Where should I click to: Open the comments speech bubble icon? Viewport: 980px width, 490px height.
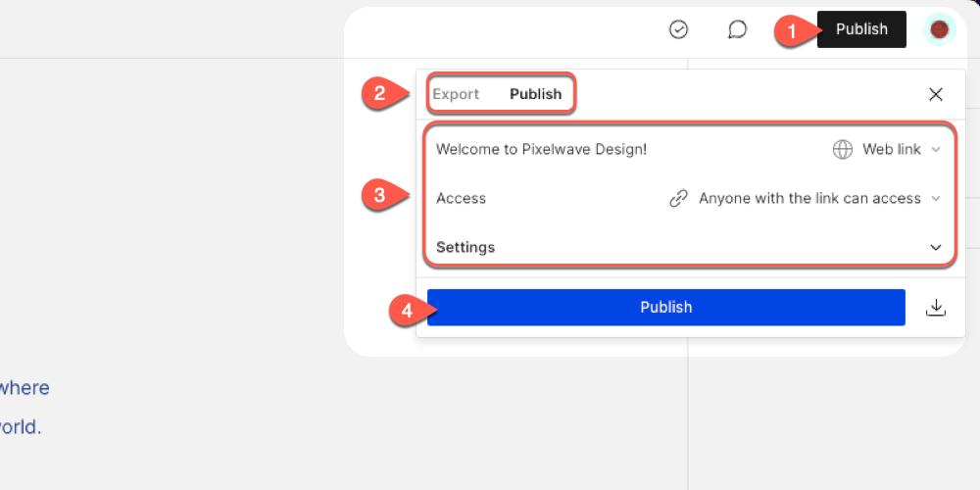tap(738, 29)
